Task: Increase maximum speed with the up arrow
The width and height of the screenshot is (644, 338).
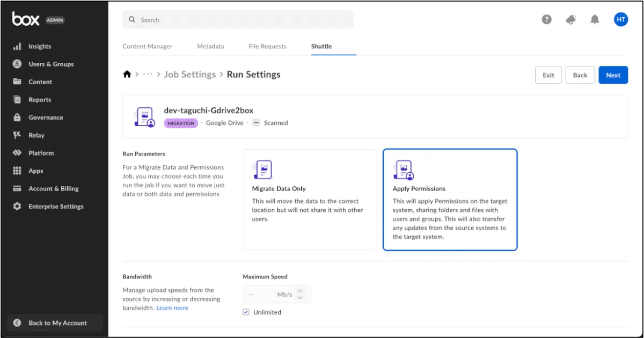Action: coord(301,291)
